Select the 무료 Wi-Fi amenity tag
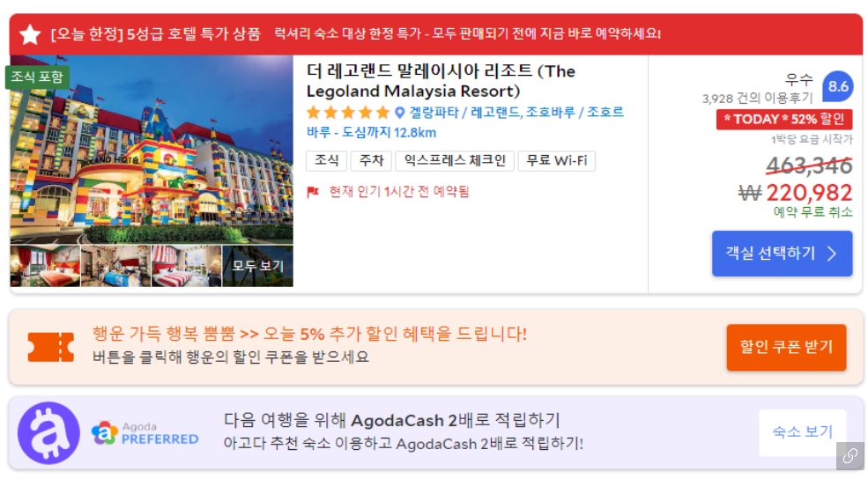Viewport: 868px width, 479px height. [556, 160]
